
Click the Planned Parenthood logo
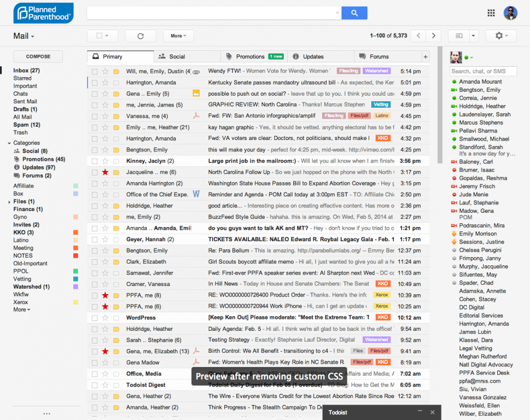click(44, 13)
